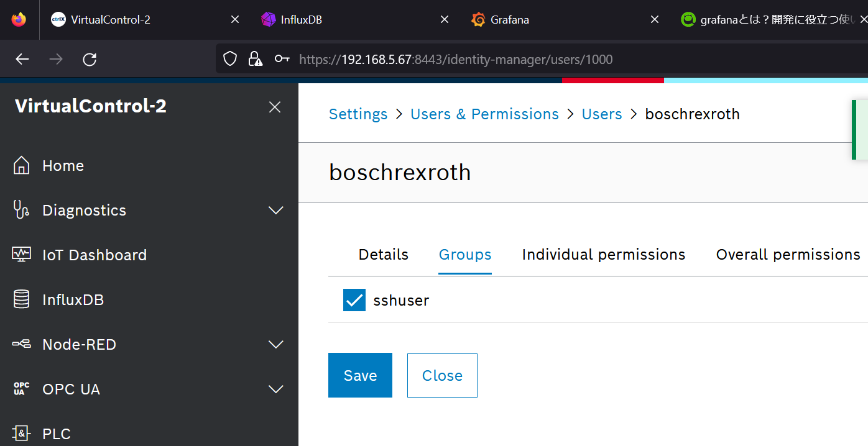
Task: Save the user group changes
Action: 360,375
